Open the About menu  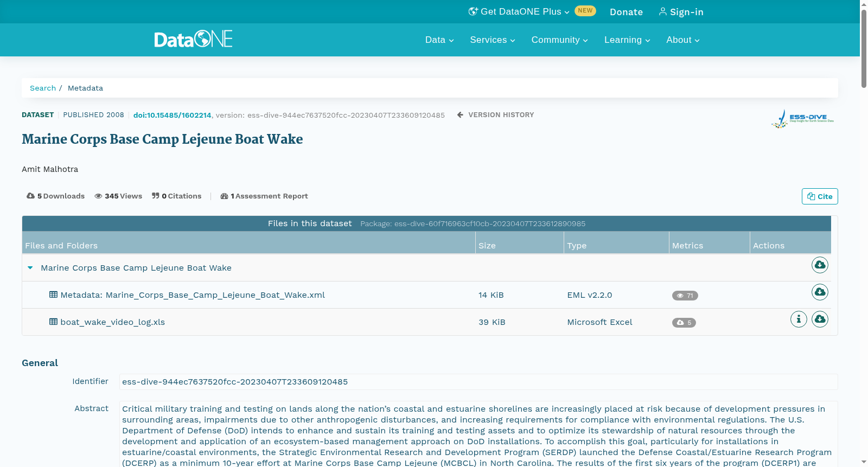coord(683,40)
